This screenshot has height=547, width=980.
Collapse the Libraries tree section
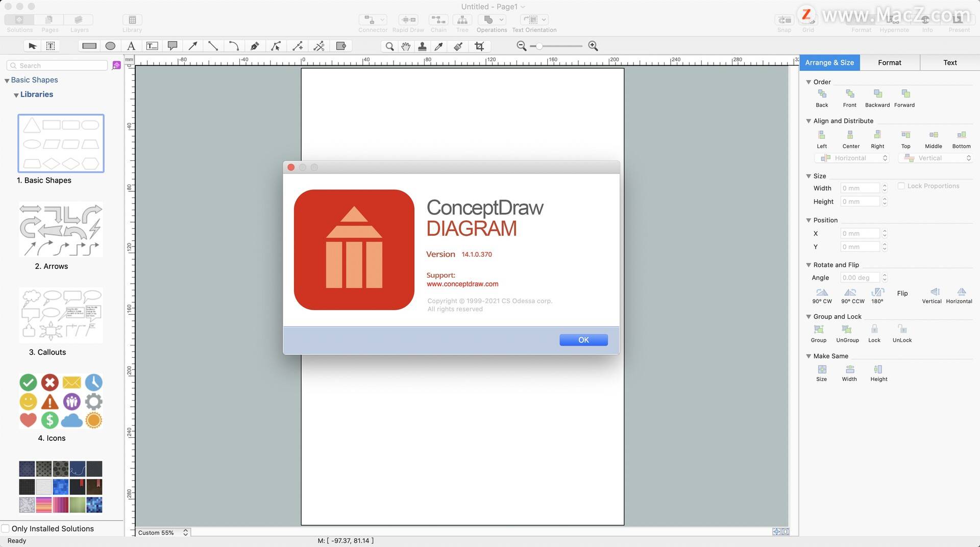click(x=16, y=95)
